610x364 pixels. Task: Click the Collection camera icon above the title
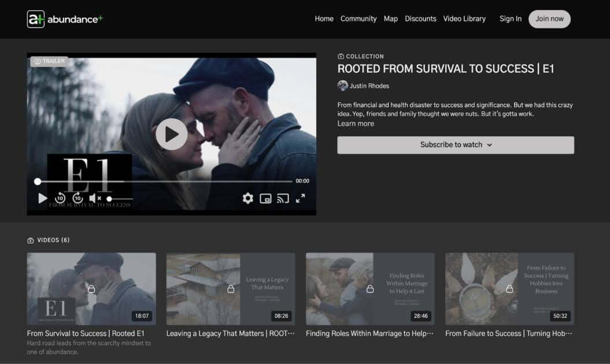340,56
